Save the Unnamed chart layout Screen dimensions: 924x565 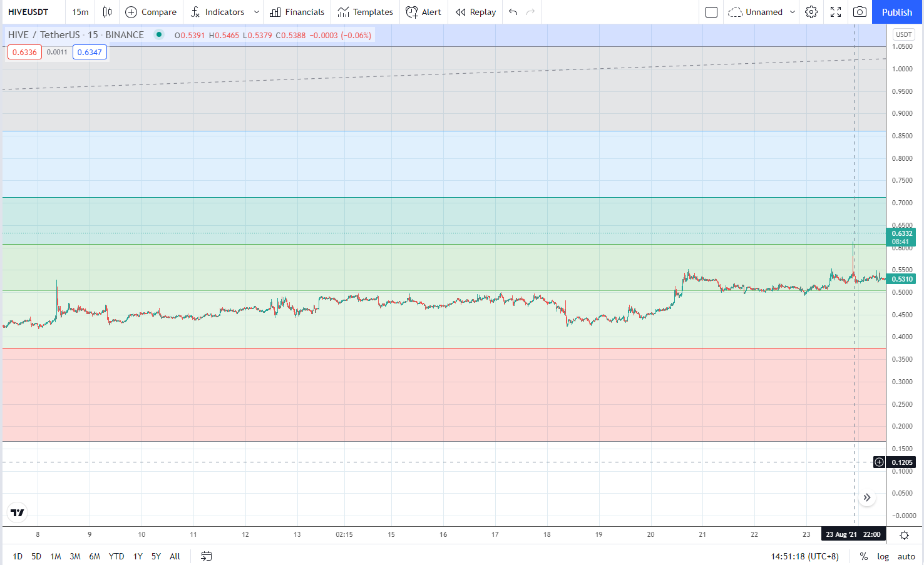(755, 12)
